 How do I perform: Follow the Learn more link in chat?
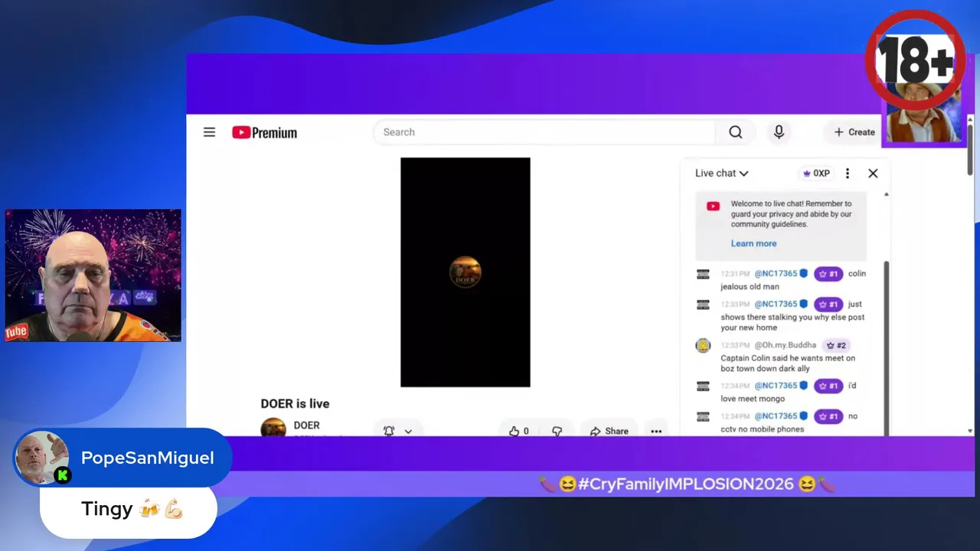(x=753, y=243)
